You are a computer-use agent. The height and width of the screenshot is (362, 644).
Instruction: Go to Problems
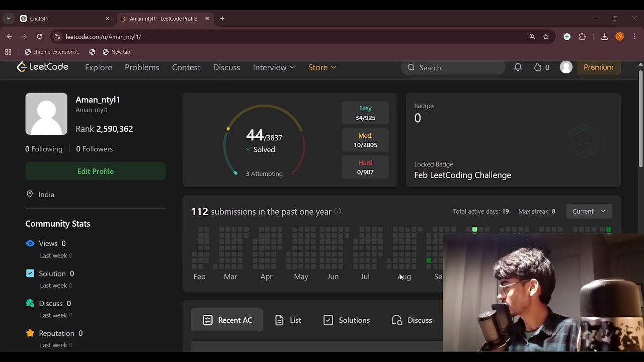point(142,67)
